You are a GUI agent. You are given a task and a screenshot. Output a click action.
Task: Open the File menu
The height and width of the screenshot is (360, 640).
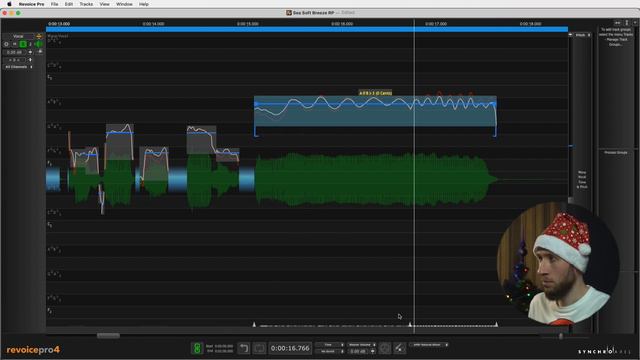54,4
